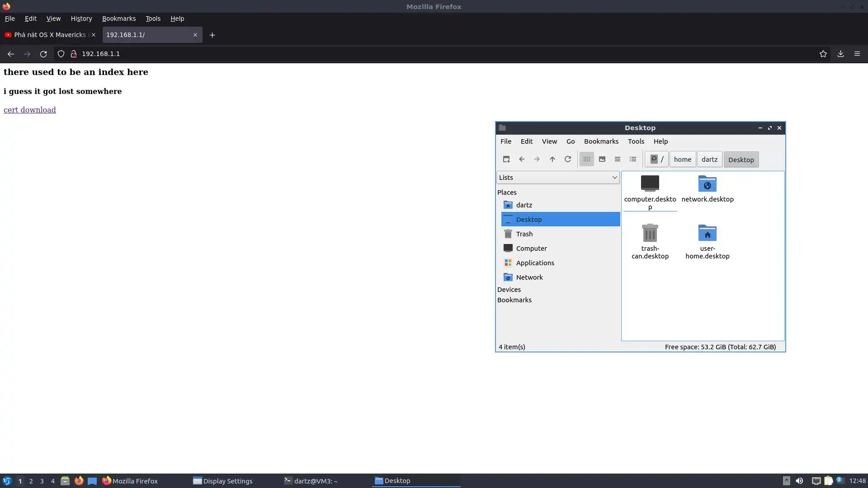Expand the Bookmarks section in sidebar
Image resolution: width=868 pixels, height=488 pixels.
point(514,300)
